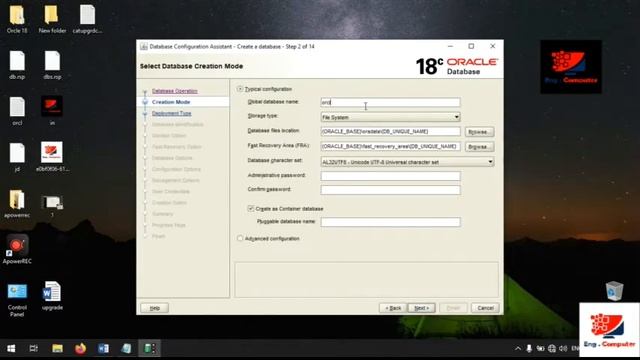Browse for Fast Recovery Area
The image size is (640, 360).
[480, 147]
